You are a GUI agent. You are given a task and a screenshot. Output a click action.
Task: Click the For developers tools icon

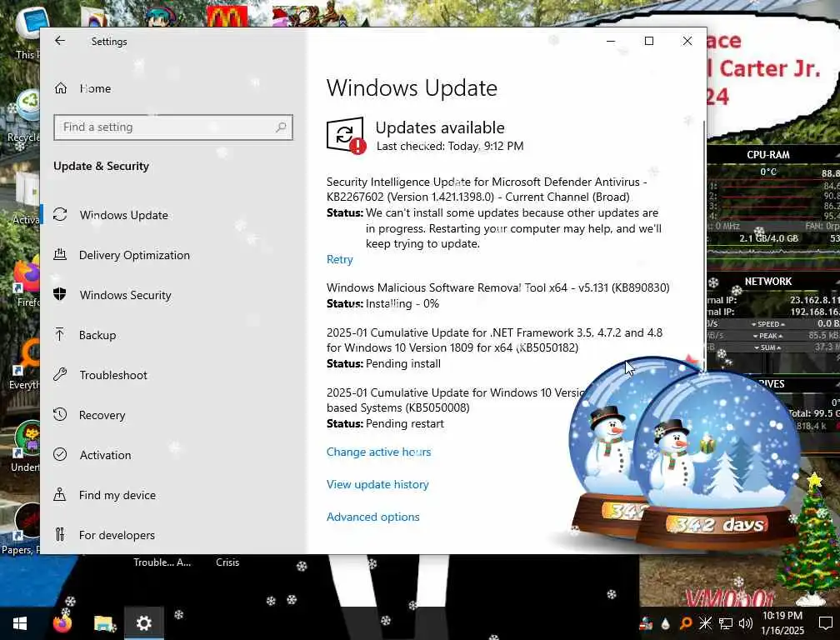point(60,534)
